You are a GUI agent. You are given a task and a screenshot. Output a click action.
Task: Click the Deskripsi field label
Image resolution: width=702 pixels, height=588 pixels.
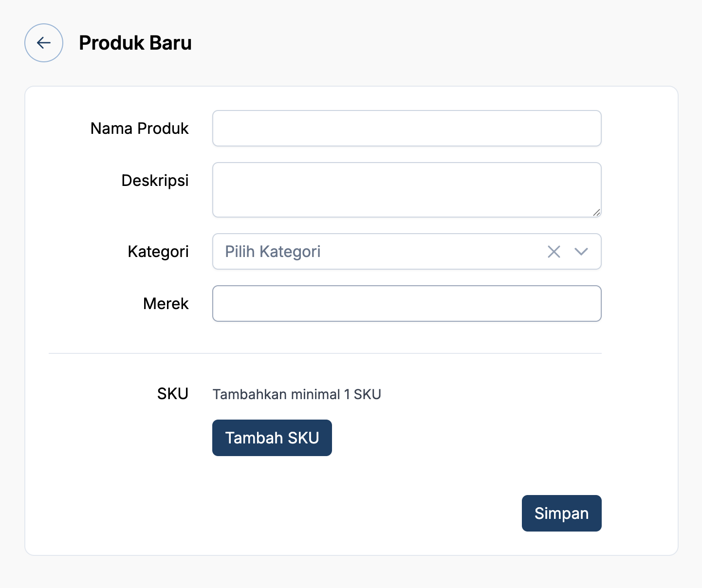155,181
